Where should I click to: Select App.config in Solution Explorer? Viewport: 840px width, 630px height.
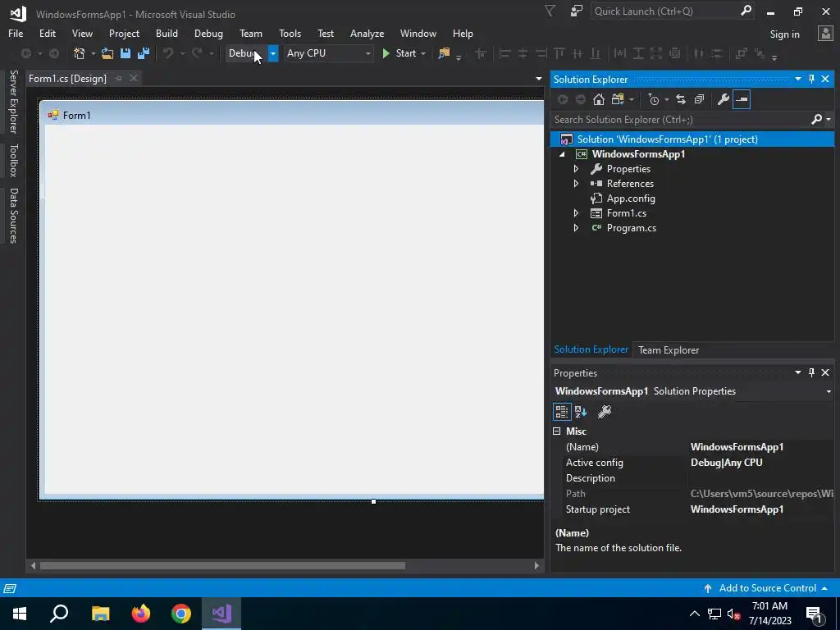pos(631,199)
